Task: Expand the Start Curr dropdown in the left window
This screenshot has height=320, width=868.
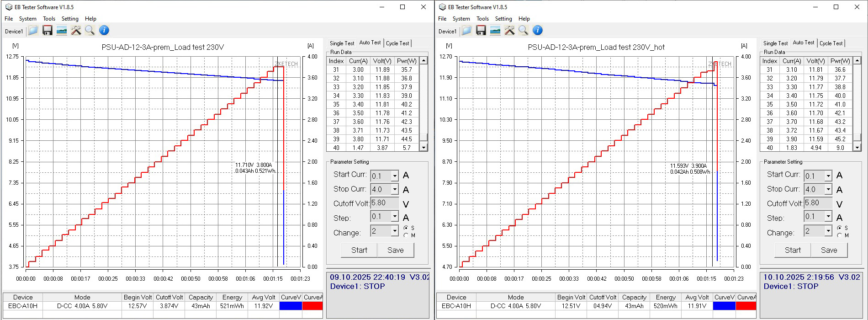Action: [x=395, y=176]
